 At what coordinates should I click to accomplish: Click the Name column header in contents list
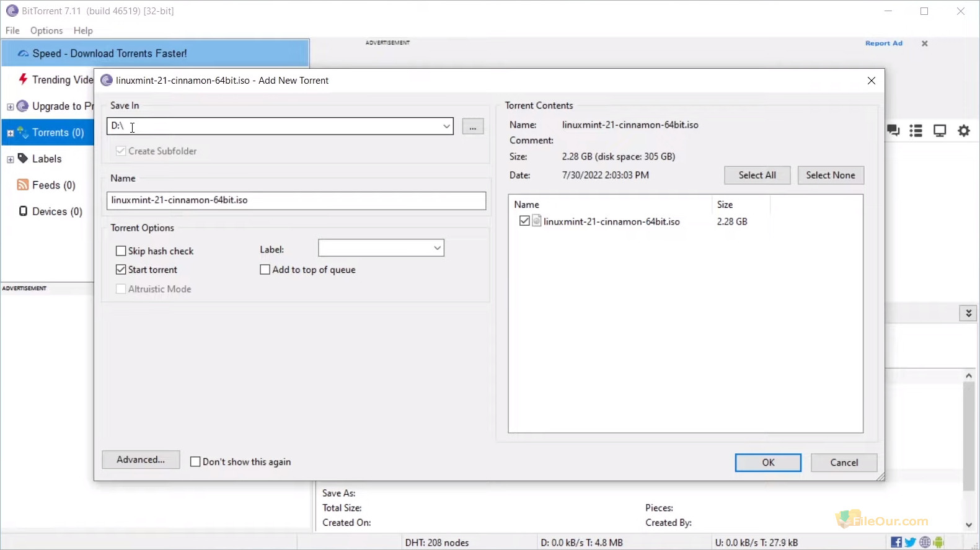coord(610,205)
